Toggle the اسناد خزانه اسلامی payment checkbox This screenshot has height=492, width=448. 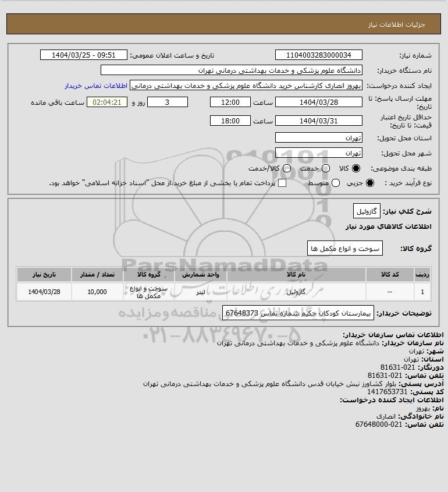tap(282, 183)
